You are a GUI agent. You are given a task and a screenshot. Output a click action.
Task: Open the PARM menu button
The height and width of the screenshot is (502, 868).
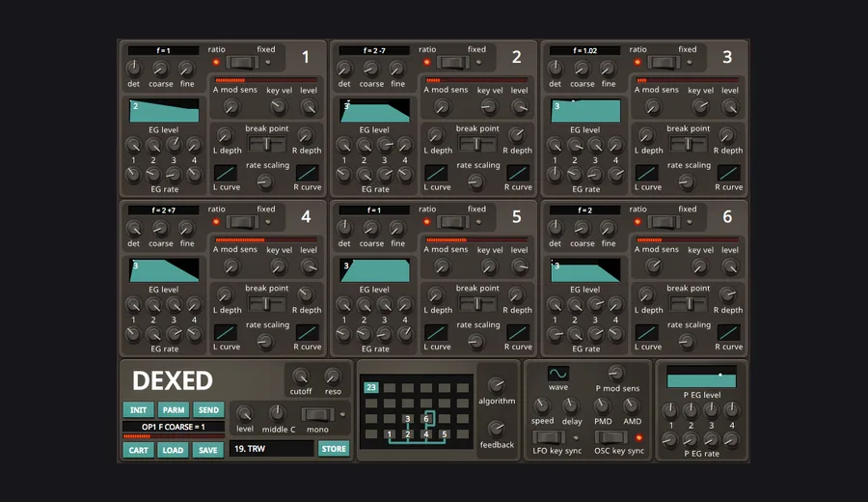click(174, 409)
